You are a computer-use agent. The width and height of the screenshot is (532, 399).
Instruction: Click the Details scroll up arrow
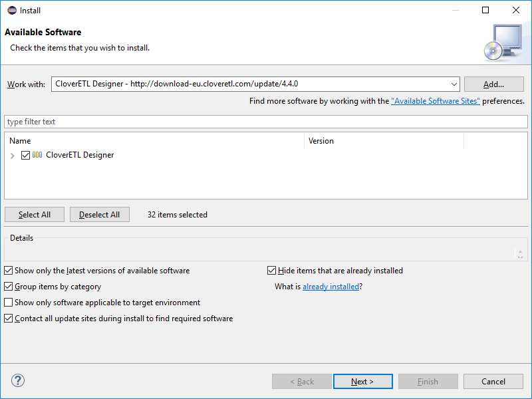(520, 251)
